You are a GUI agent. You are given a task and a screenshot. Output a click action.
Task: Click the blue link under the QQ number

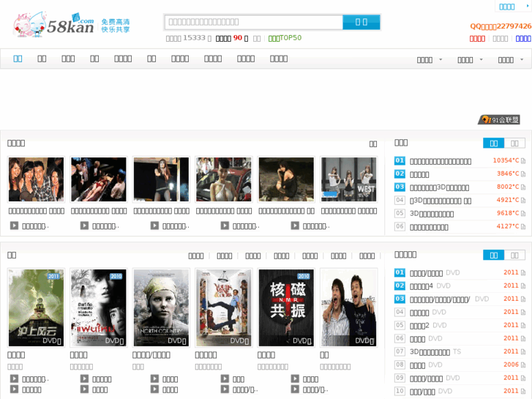523,39
